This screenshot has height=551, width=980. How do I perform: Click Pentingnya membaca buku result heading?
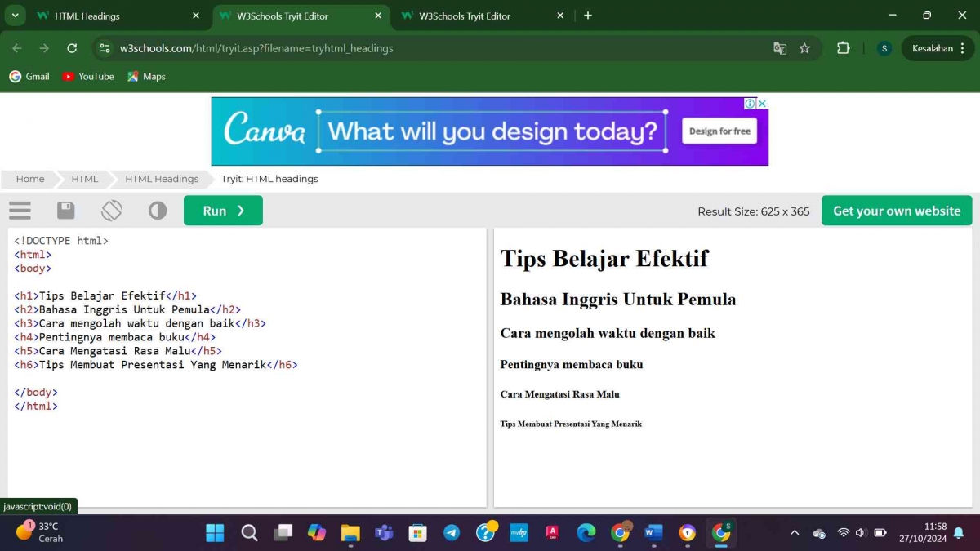(x=572, y=365)
